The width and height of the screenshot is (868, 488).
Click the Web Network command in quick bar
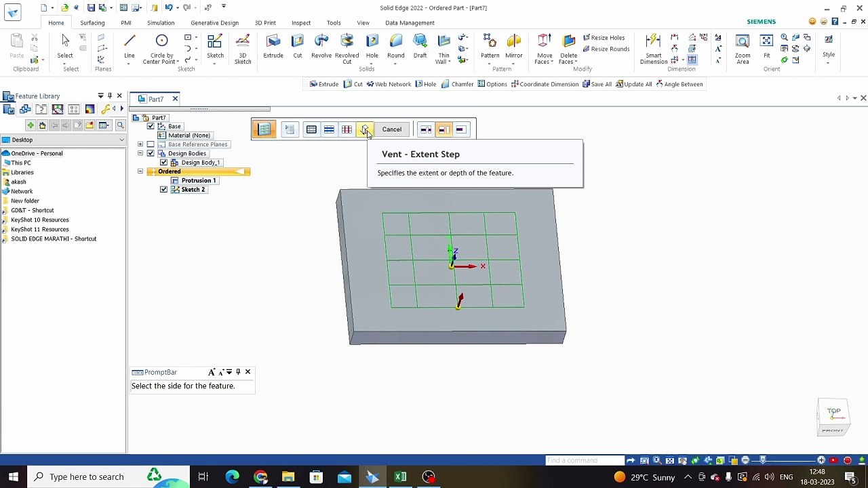pos(389,84)
